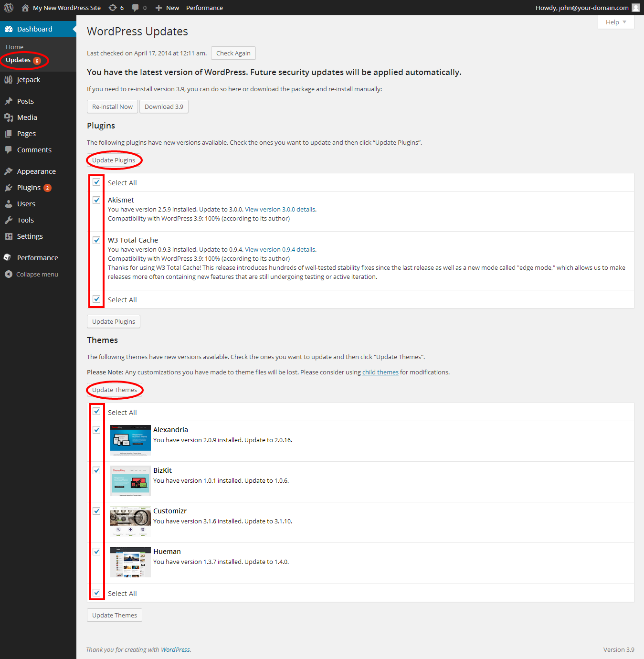This screenshot has width=644, height=659.
Task: Uncheck the Customizr theme checkbox
Action: (96, 511)
